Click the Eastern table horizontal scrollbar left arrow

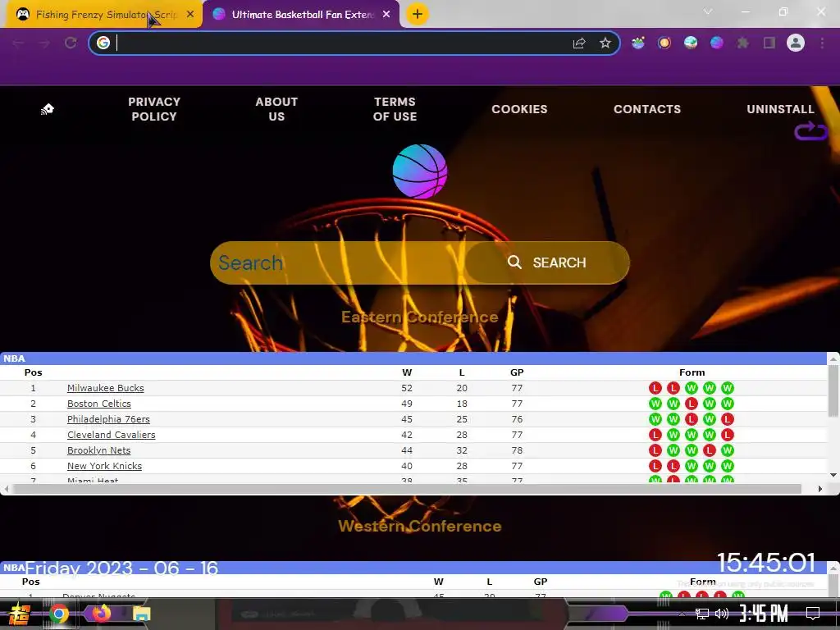pos(6,489)
